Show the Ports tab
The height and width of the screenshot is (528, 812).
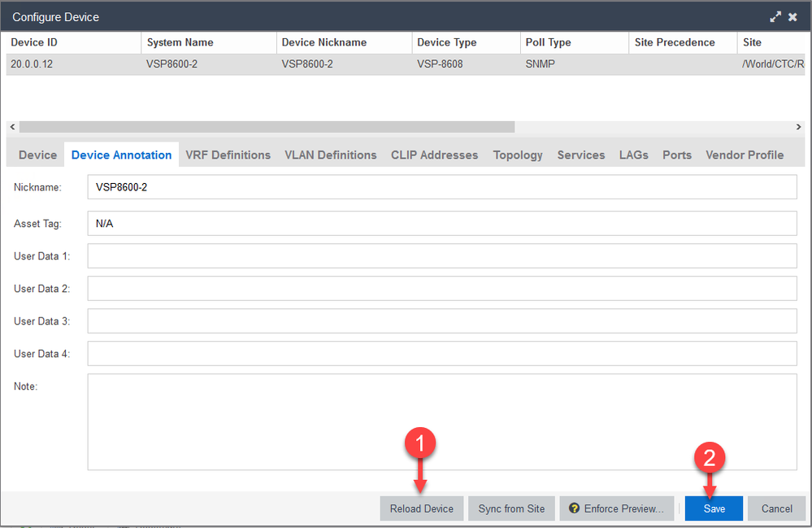pyautogui.click(x=676, y=155)
